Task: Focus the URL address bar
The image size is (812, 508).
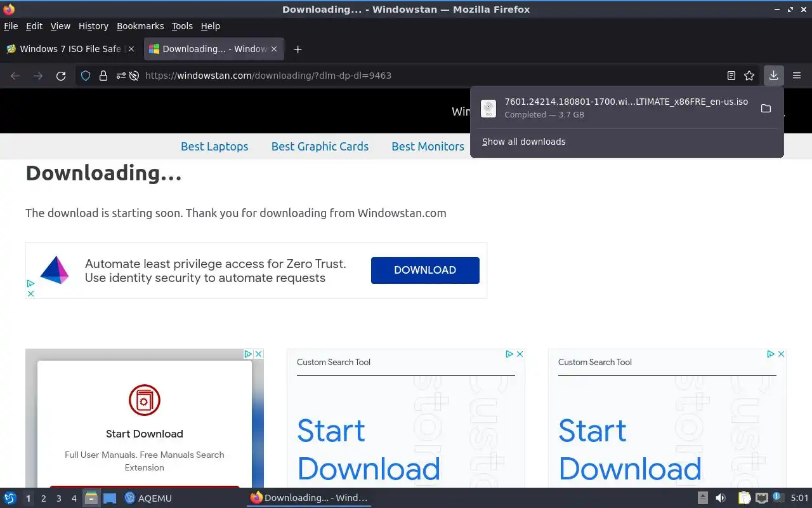Action: (x=431, y=76)
